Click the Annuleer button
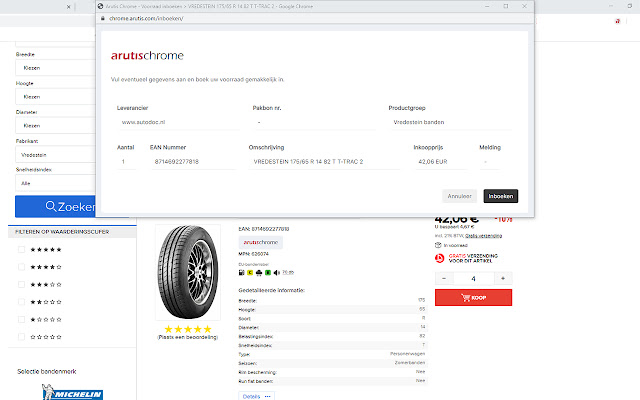This screenshot has height=400, width=640. (459, 196)
